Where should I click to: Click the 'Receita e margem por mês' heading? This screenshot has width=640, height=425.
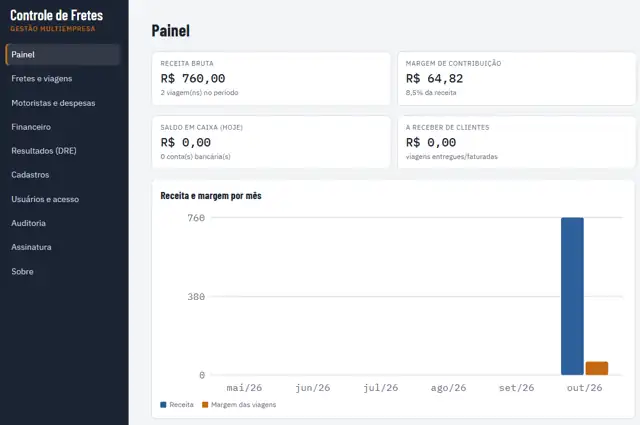[211, 196]
